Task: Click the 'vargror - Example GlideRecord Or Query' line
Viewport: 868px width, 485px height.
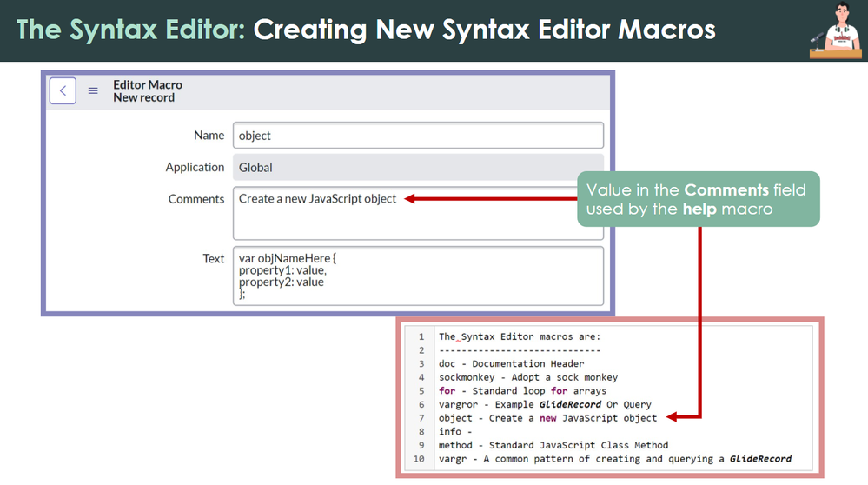Action: tap(545, 404)
